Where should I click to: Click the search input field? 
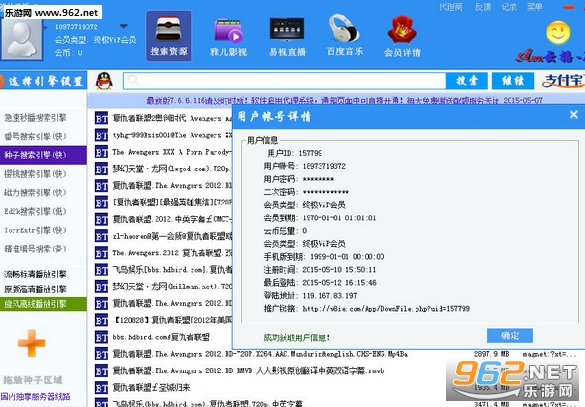point(285,81)
